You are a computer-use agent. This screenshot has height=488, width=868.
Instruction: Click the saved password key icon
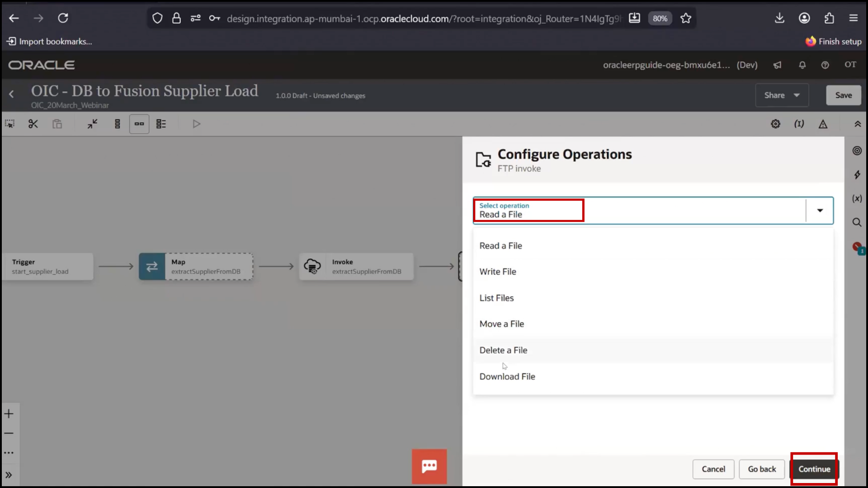point(215,18)
